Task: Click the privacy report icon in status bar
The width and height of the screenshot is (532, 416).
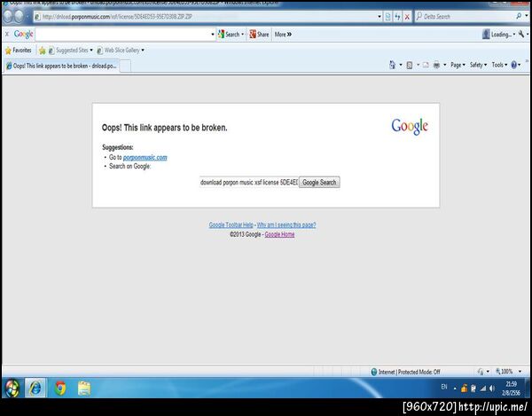Action: (x=481, y=372)
